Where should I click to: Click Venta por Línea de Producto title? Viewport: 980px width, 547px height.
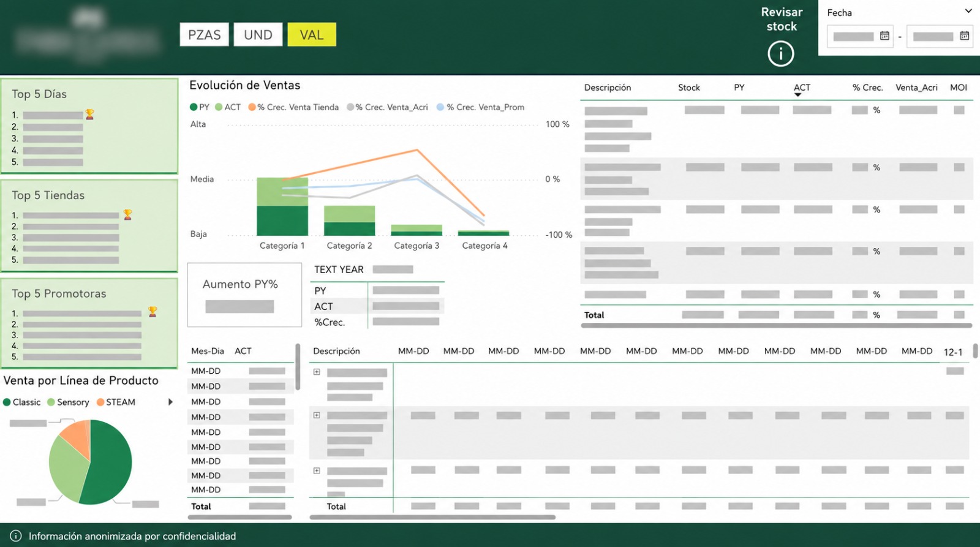click(81, 380)
